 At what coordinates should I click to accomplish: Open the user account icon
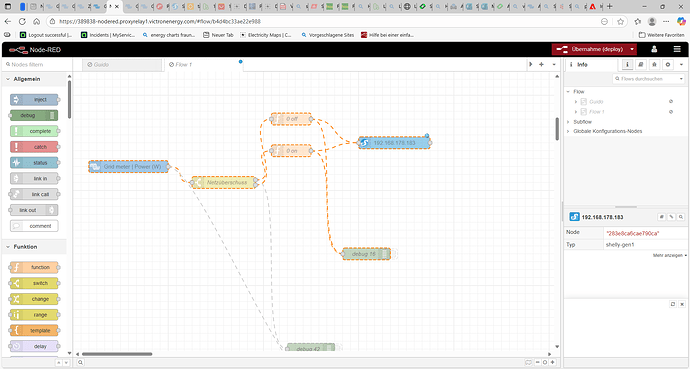[654, 49]
